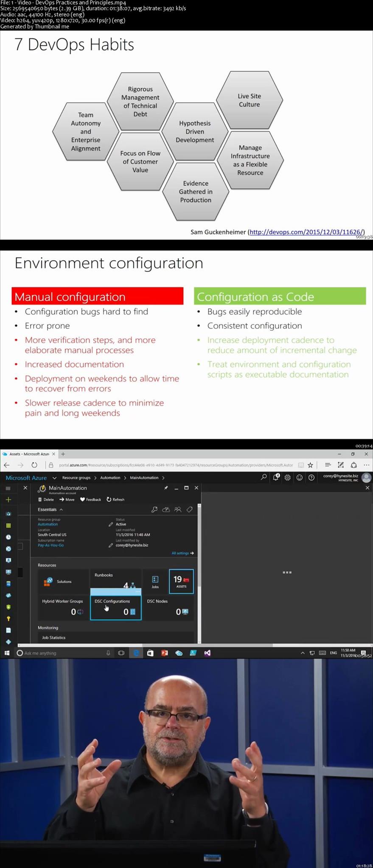Open Visual Studio from the taskbar
Image resolution: width=373 pixels, height=868 pixels.
coord(207,653)
